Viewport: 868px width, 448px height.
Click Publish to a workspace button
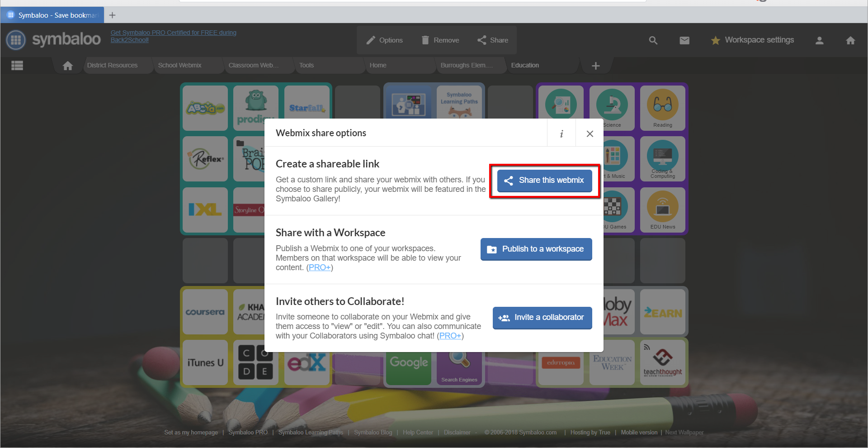pyautogui.click(x=536, y=249)
